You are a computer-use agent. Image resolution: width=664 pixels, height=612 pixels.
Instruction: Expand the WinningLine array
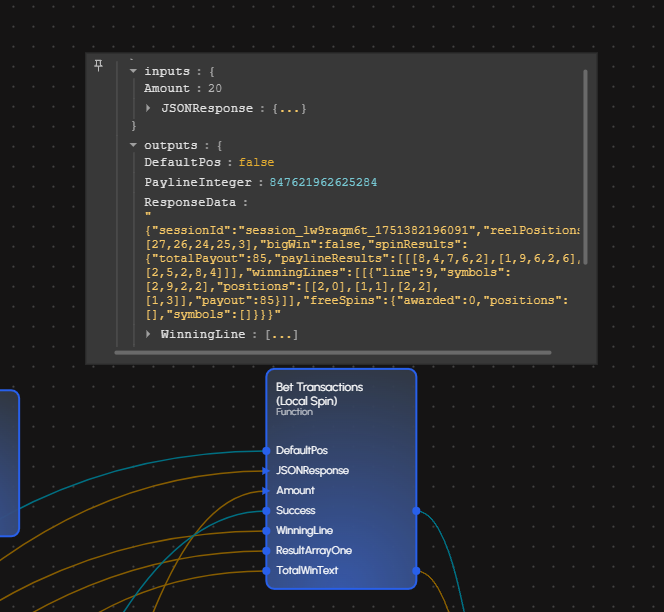(x=148, y=334)
